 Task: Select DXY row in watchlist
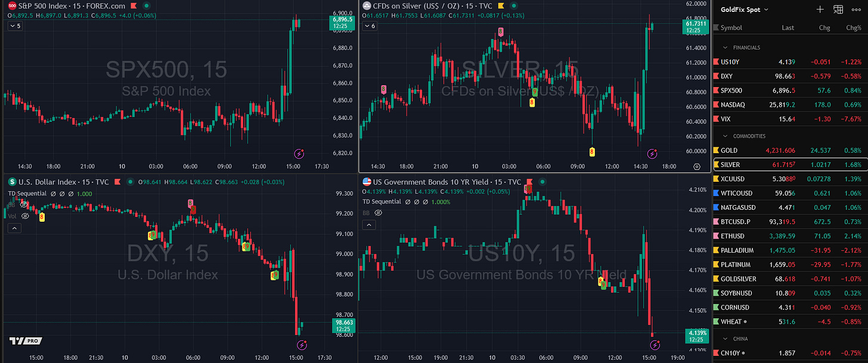point(790,76)
